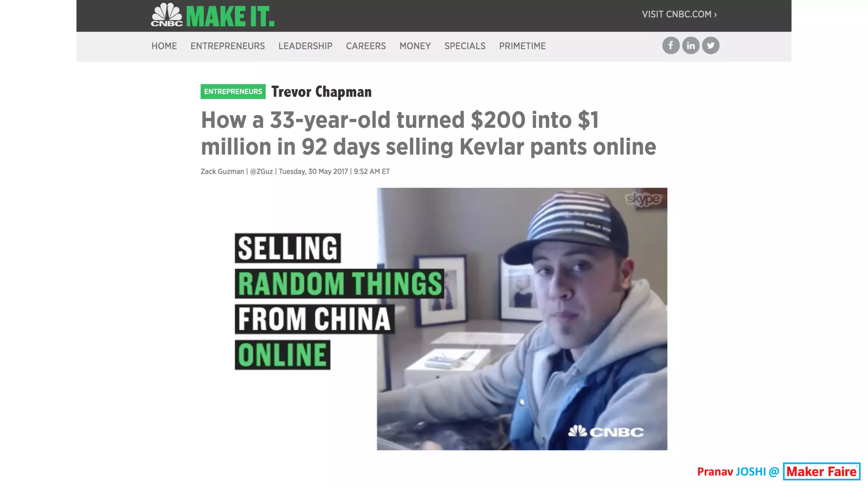Open SPECIALS in the navigation
Image resolution: width=868 pixels, height=488 pixels.
pos(465,46)
